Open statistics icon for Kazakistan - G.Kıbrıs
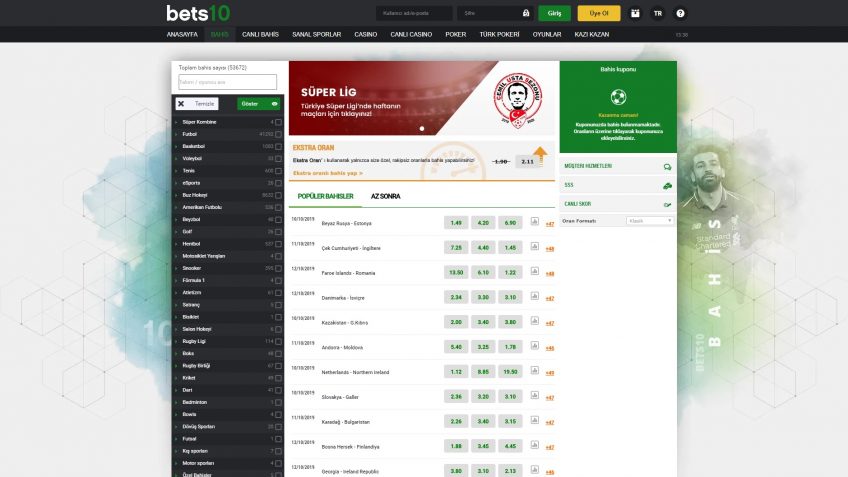Image resolution: width=848 pixels, height=477 pixels. (534, 321)
